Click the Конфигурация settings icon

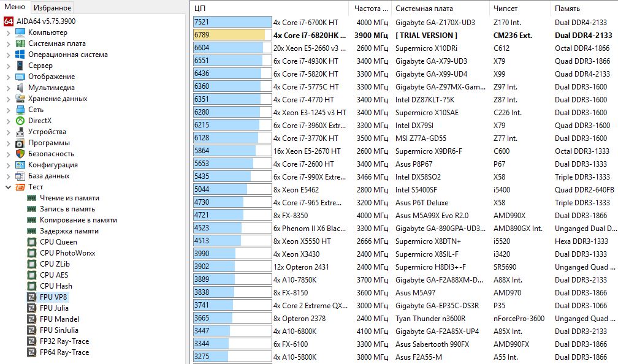click(x=20, y=165)
